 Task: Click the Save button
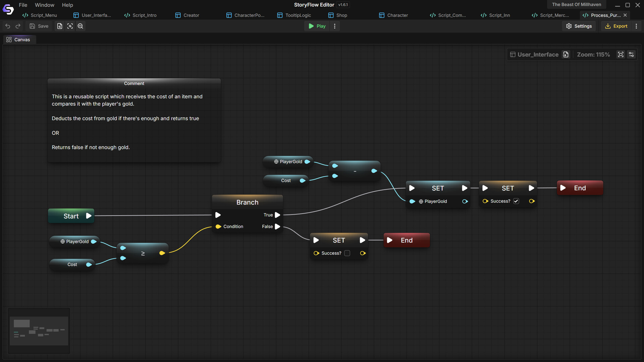tap(39, 26)
